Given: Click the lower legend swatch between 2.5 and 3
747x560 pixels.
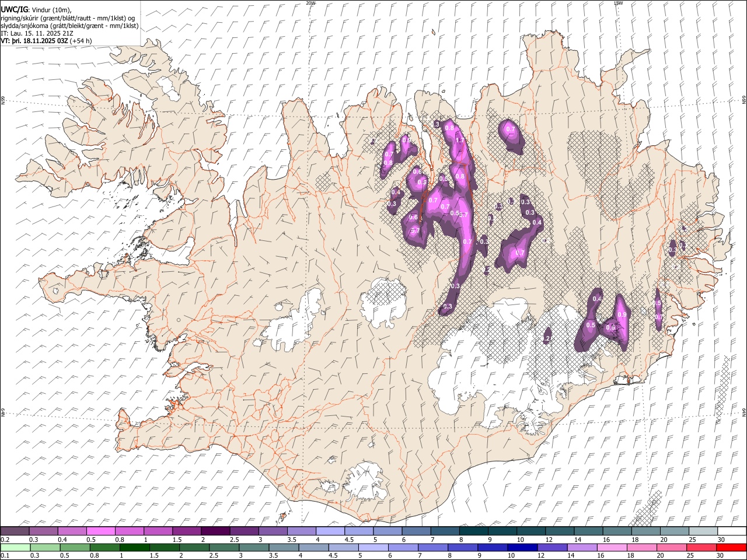Looking at the screenshot, I should [224, 547].
